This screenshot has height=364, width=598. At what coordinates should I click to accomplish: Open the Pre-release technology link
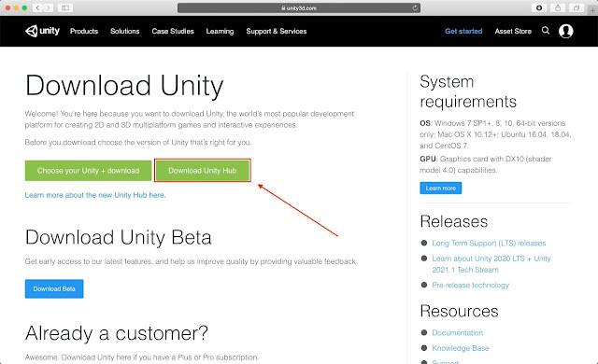470,285
